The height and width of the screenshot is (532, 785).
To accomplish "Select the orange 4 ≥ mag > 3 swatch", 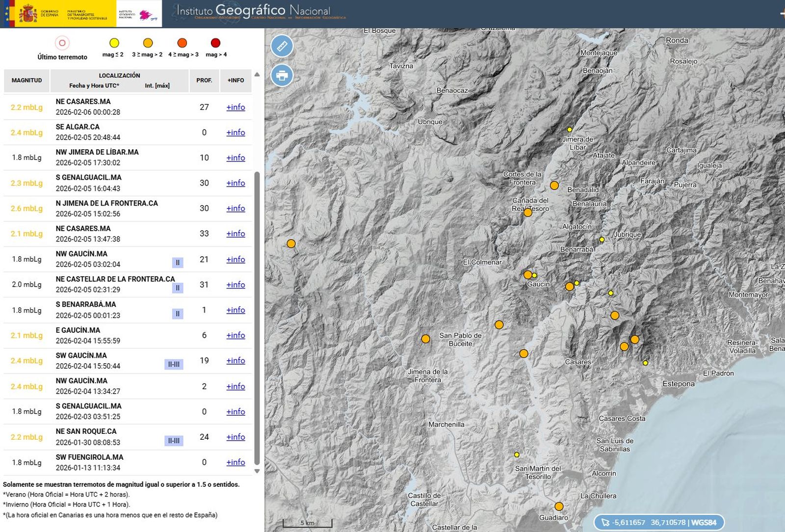I will point(181,43).
